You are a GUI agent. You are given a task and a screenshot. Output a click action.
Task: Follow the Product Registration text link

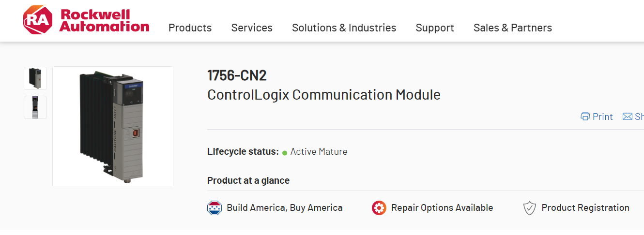(585, 208)
